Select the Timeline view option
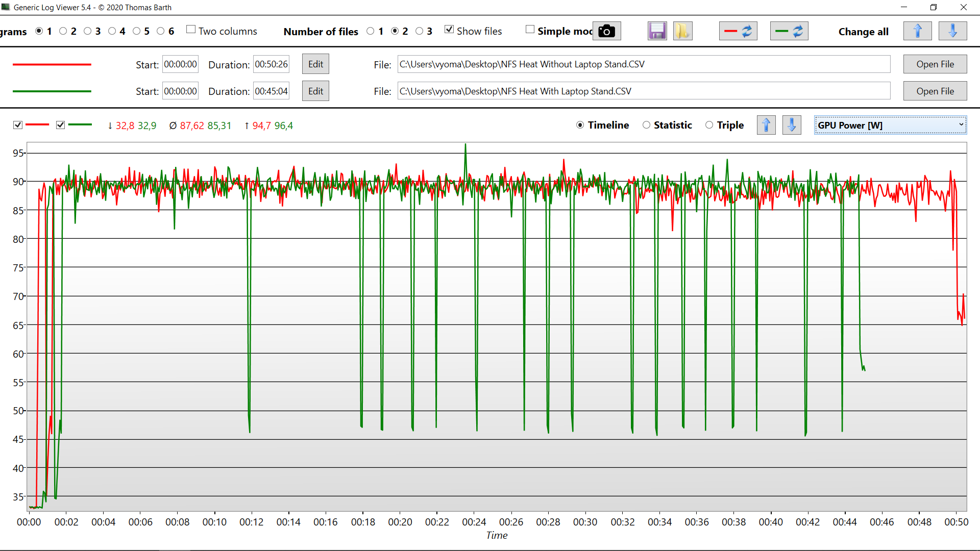The width and height of the screenshot is (980, 551). (580, 125)
